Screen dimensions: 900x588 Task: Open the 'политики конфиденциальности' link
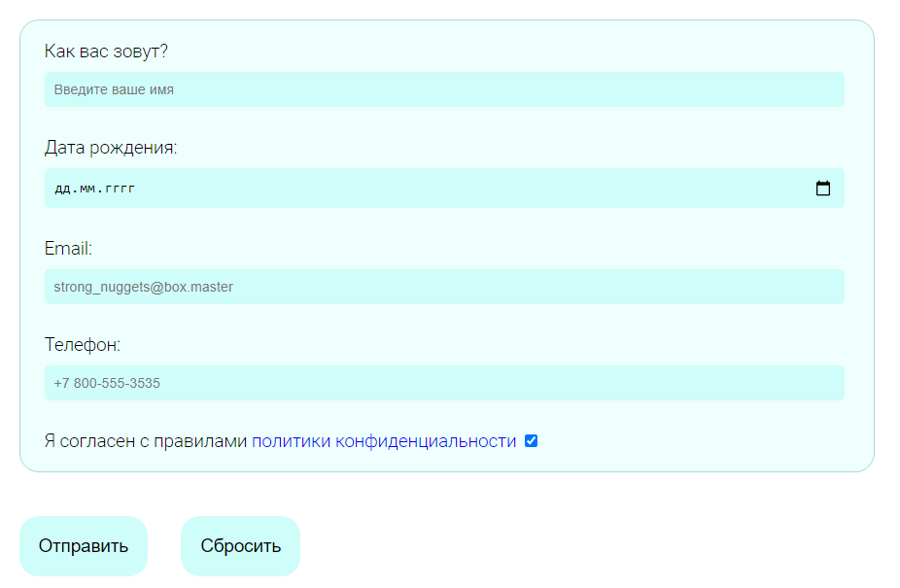pyautogui.click(x=384, y=441)
